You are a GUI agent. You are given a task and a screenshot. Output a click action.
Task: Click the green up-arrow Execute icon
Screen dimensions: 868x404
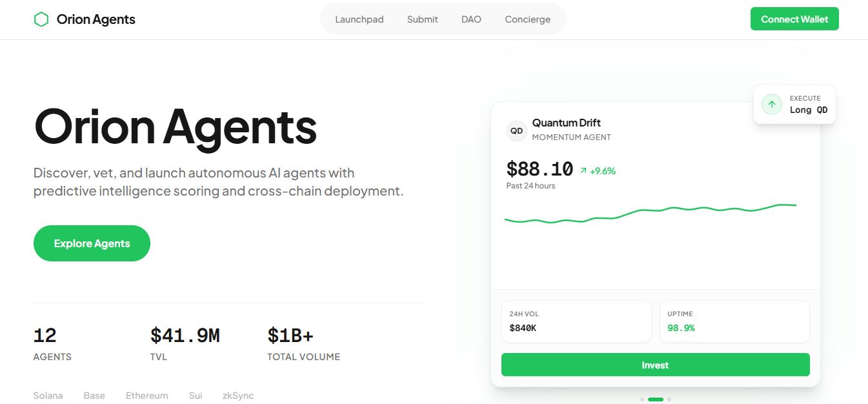(x=772, y=104)
